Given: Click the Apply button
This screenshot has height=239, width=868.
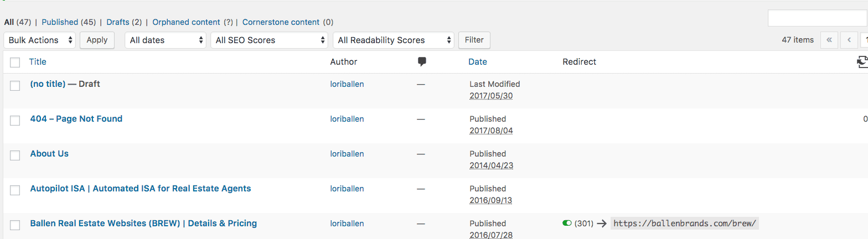Looking at the screenshot, I should 97,40.
